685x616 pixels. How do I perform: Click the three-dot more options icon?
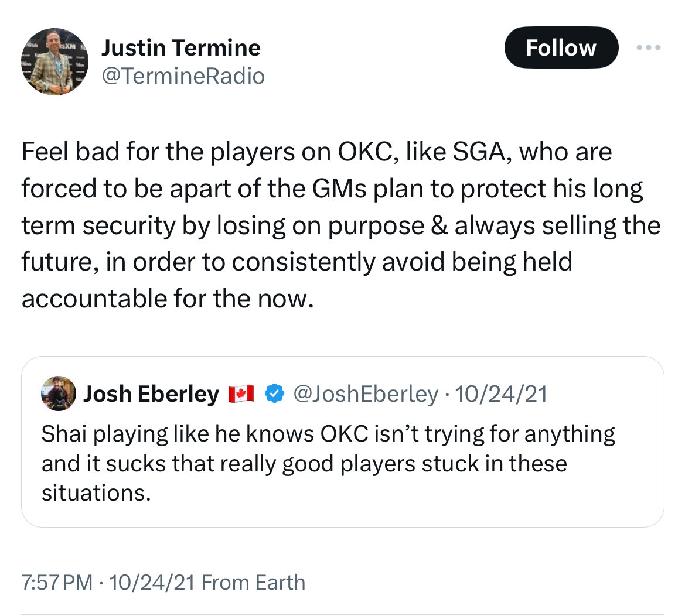tap(649, 48)
